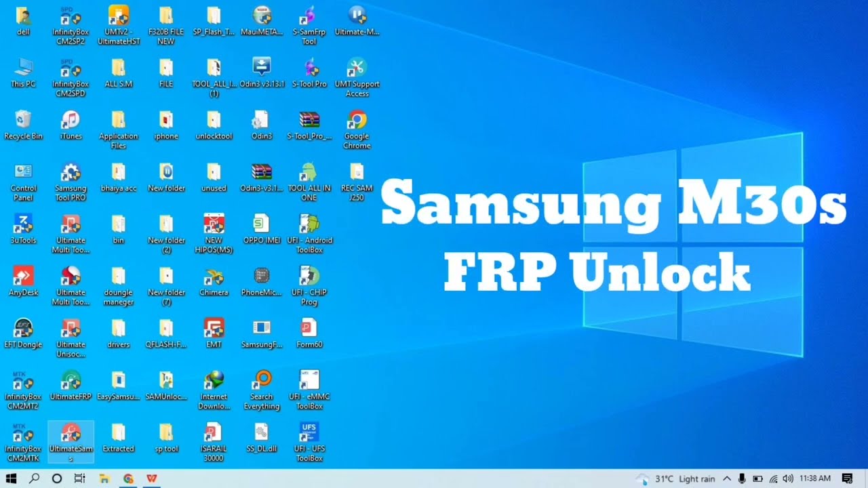The width and height of the screenshot is (868, 488).
Task: Open Cortana circle on taskbar
Action: coord(57,479)
